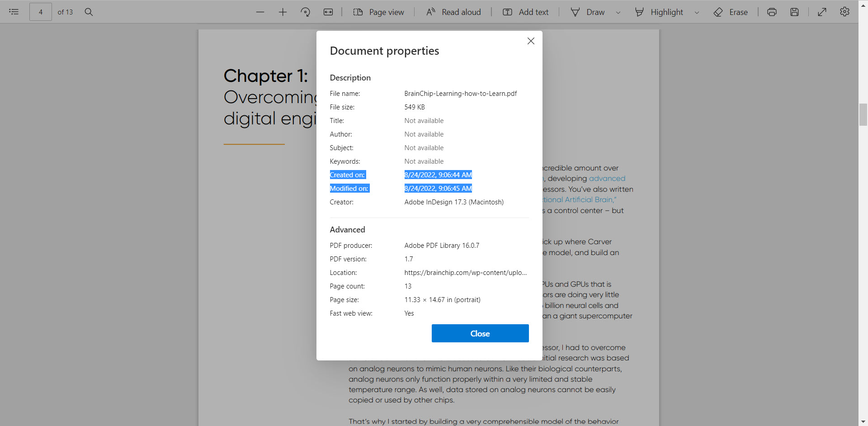Image resolution: width=868 pixels, height=426 pixels.
Task: Click the fit to width icon
Action: click(328, 12)
